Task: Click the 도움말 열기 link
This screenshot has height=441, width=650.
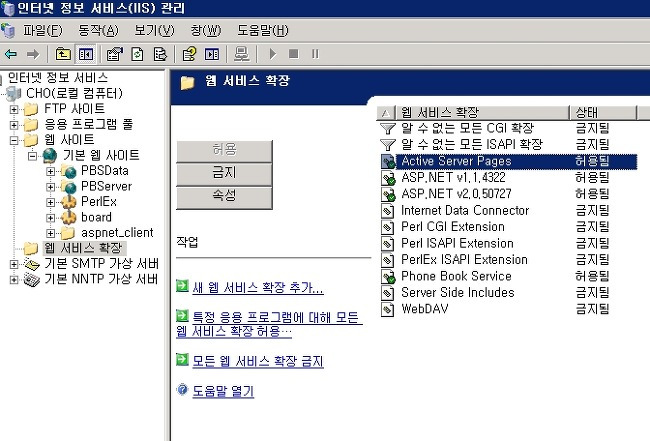Action: click(x=223, y=391)
